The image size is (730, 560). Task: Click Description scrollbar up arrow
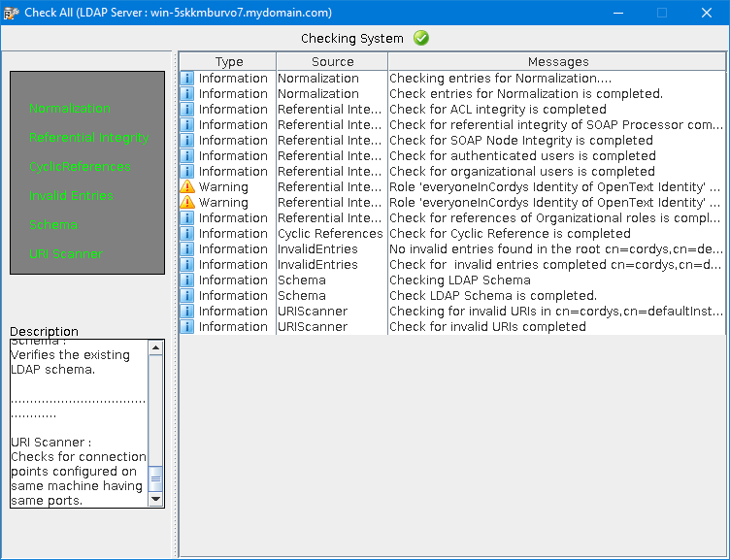(156, 347)
